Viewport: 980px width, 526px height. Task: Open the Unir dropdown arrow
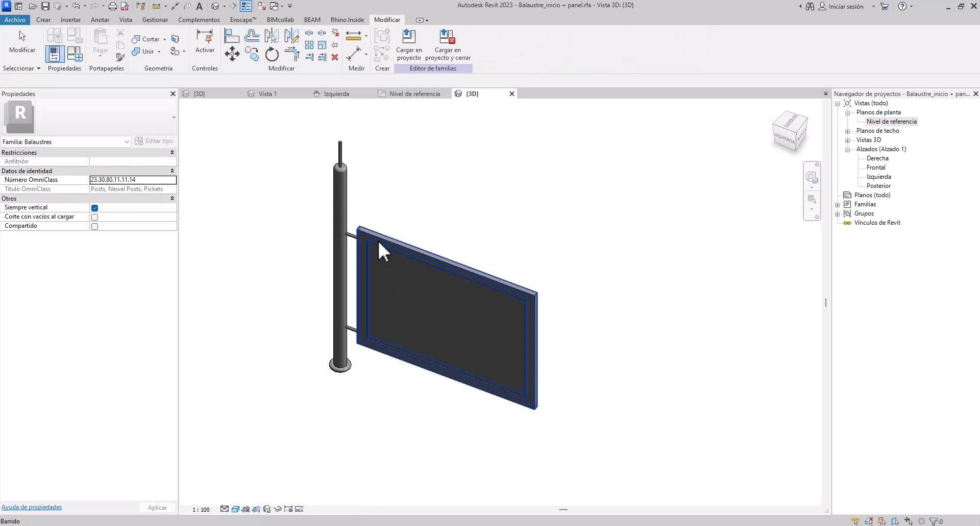pyautogui.click(x=159, y=52)
